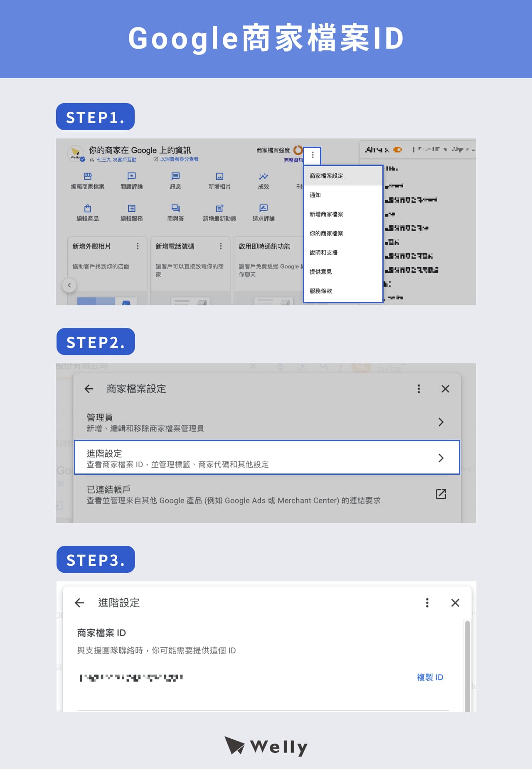Open the 已連結帳戶 settings row
Screen dimensions: 532x769
[x=267, y=495]
